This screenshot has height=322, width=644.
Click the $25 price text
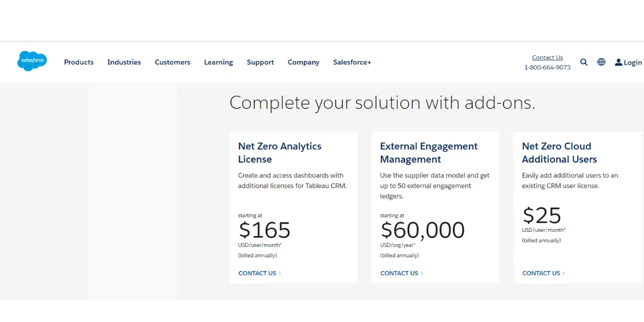[541, 215]
